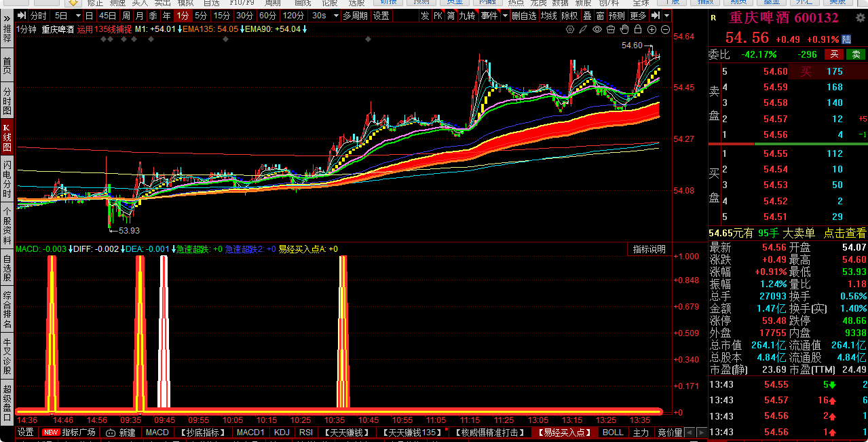
Task: Select the hand pan tool icon
Action: 624,29
